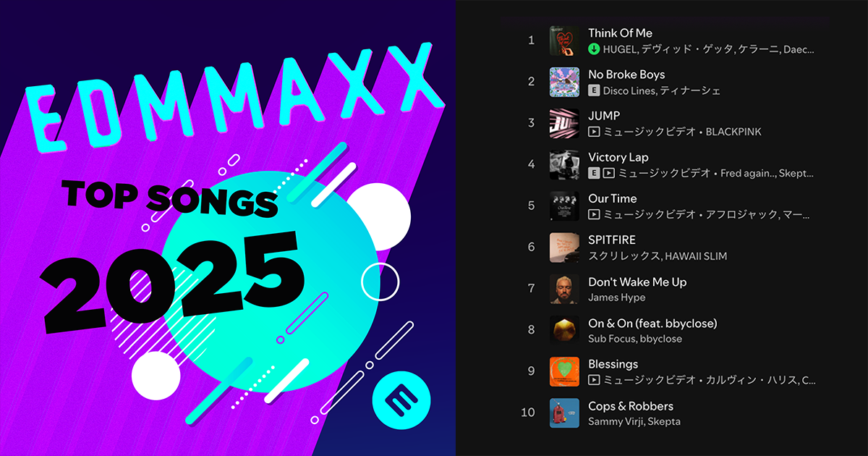
Task: Select the SPITFIRE album artwork
Action: 564,248
